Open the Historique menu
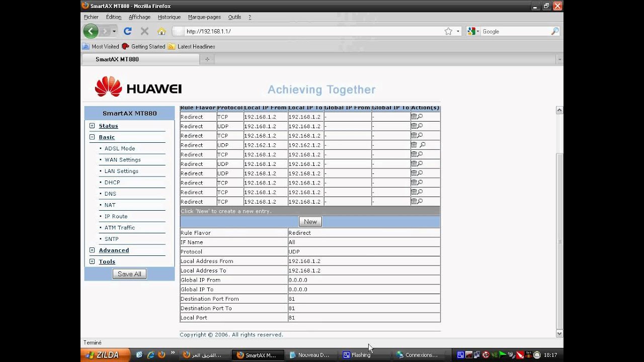This screenshot has height=362, width=644. pyautogui.click(x=169, y=17)
